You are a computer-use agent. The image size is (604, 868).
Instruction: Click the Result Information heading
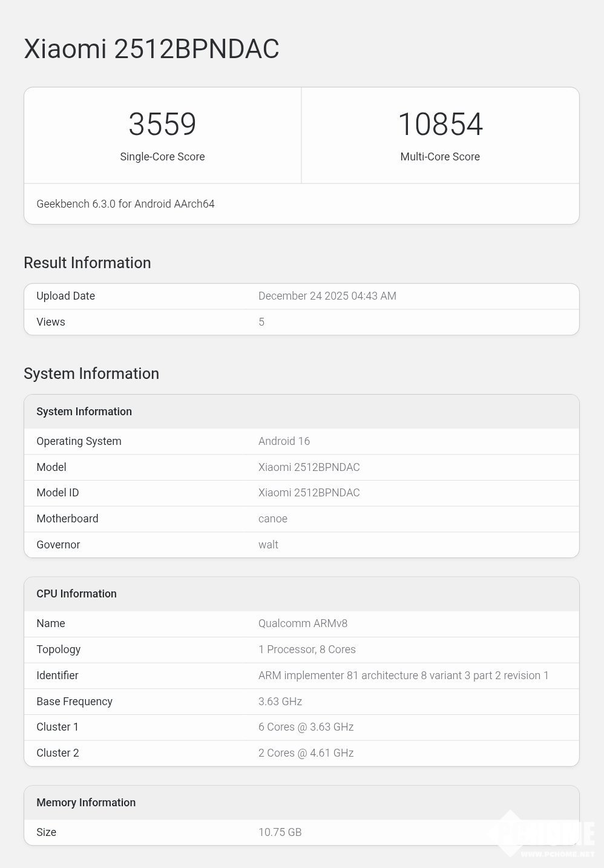(87, 263)
